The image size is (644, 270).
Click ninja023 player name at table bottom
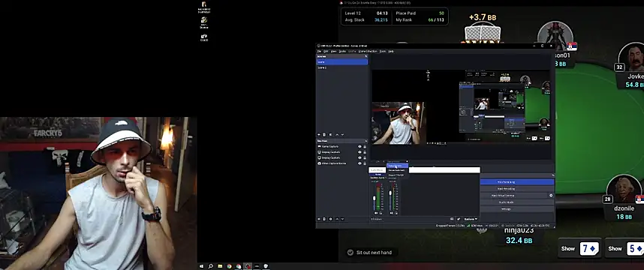click(x=519, y=230)
